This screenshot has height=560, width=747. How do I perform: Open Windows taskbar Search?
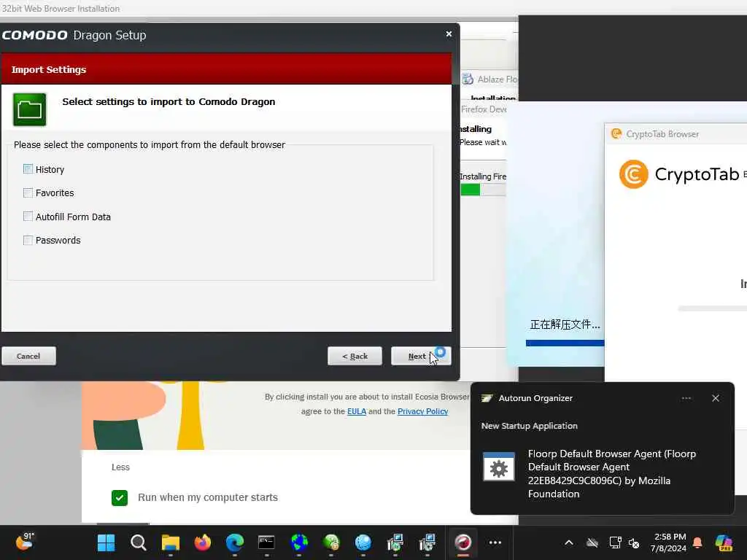[x=138, y=542]
